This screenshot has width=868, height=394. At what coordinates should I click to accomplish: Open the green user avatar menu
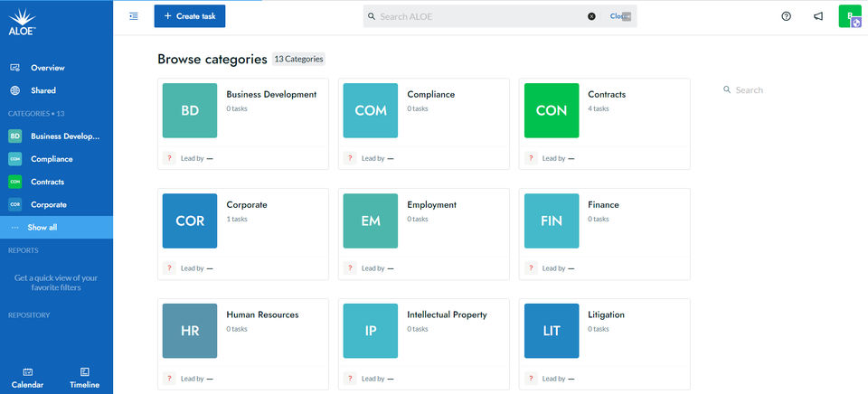coord(850,16)
